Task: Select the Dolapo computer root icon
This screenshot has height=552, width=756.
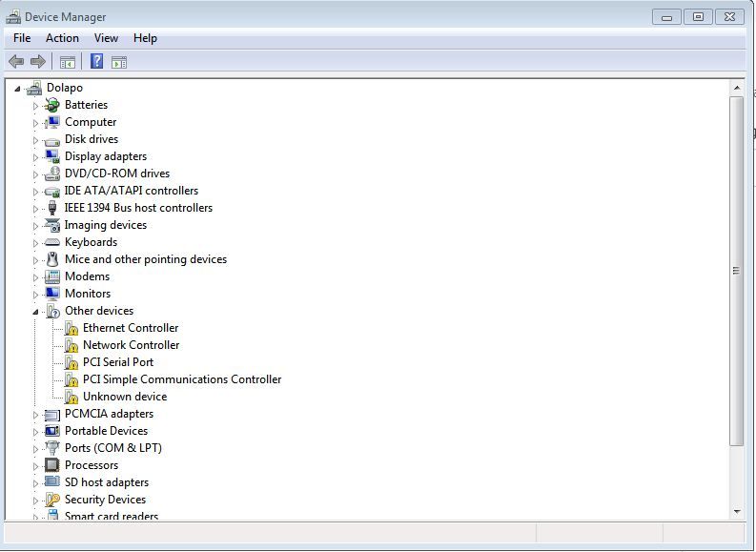Action: [x=34, y=88]
